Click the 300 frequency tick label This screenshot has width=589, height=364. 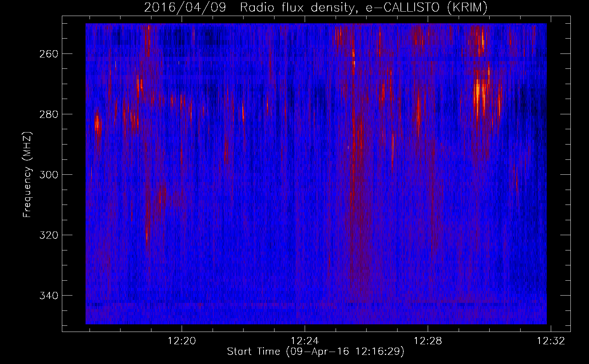(x=48, y=175)
